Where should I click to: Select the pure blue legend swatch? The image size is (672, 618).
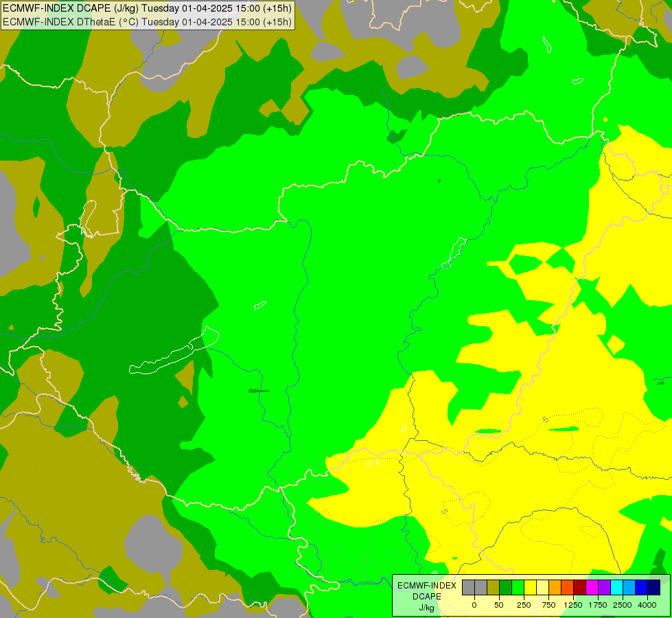pos(642,588)
